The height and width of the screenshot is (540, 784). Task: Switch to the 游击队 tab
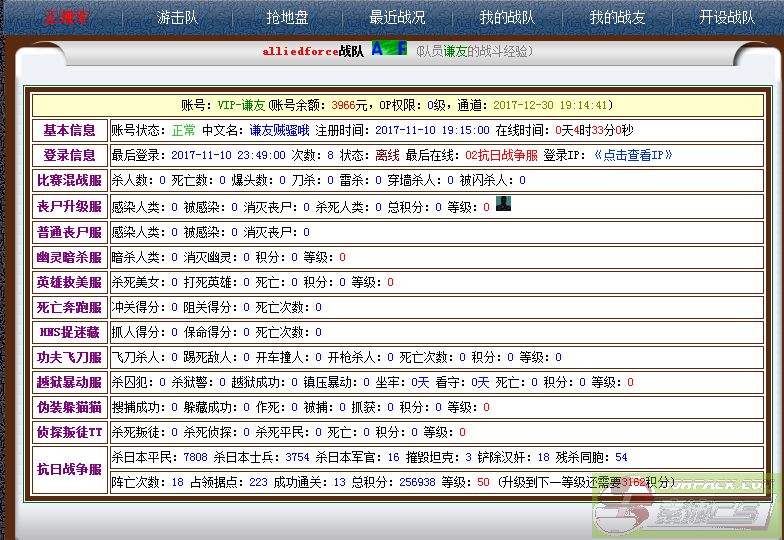tap(177, 17)
